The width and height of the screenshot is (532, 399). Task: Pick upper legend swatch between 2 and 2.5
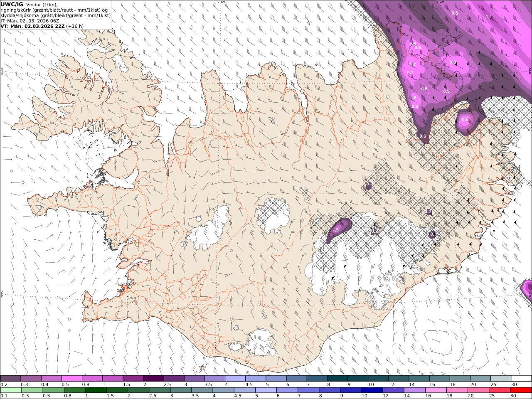(x=153, y=378)
